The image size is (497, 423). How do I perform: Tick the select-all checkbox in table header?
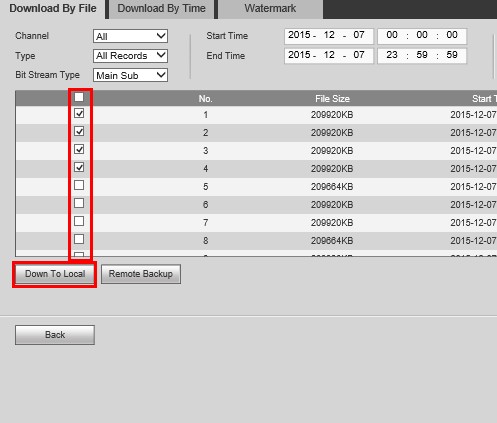(79, 97)
